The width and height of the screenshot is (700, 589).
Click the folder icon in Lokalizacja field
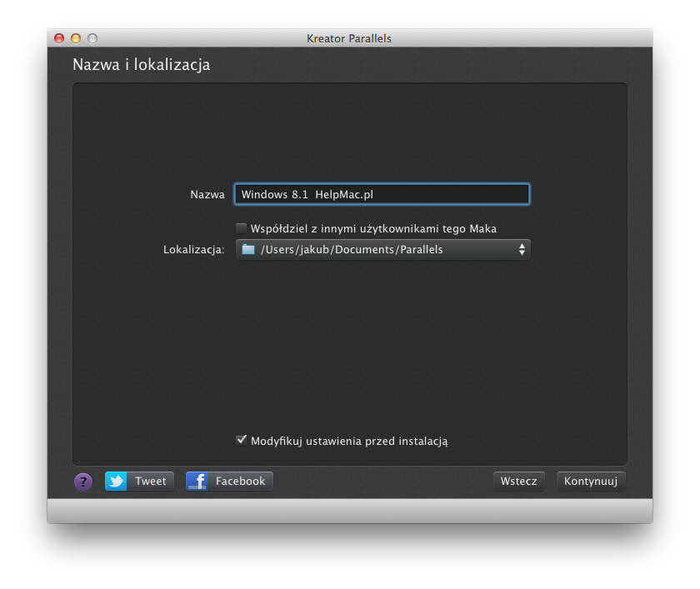click(247, 249)
